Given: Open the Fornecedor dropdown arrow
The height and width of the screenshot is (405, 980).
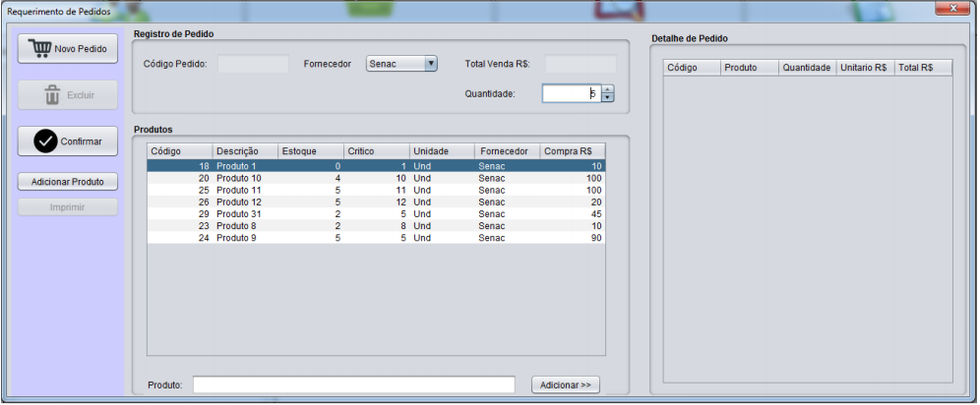Looking at the screenshot, I should 430,63.
